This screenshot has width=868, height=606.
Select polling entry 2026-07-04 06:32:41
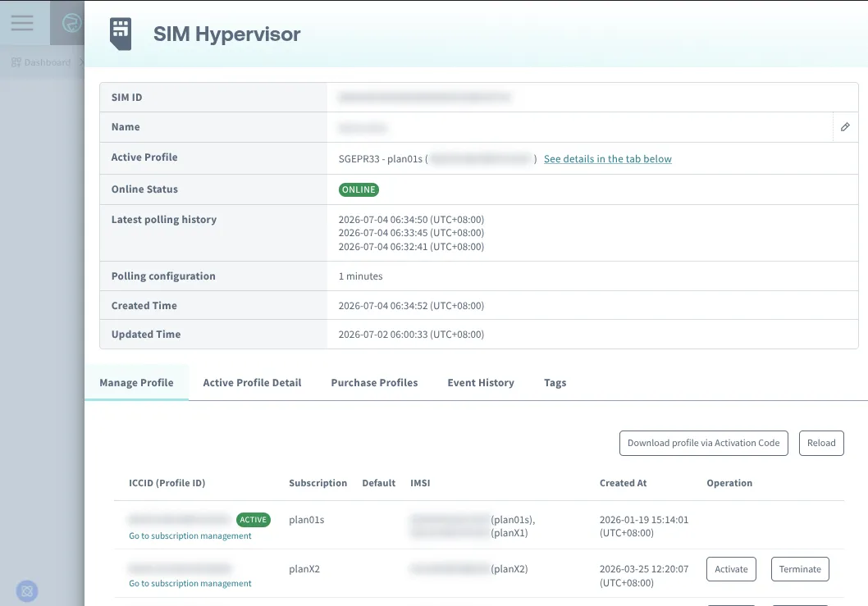(x=411, y=247)
